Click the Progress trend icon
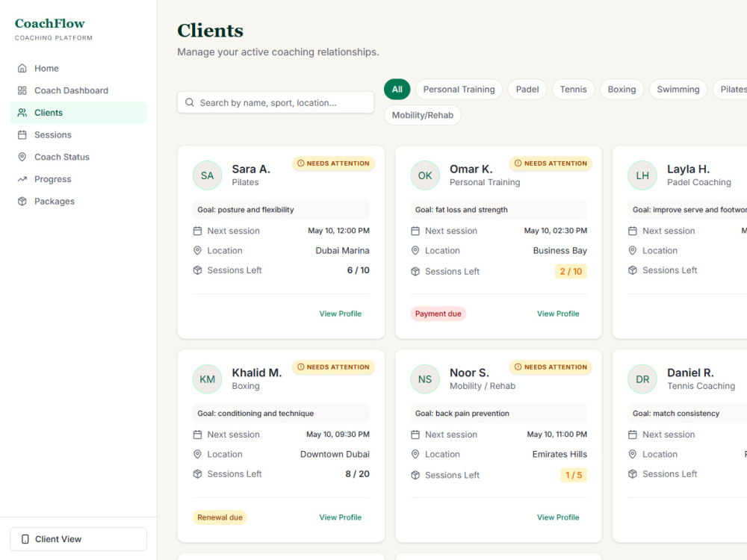747x560 pixels. tap(22, 179)
